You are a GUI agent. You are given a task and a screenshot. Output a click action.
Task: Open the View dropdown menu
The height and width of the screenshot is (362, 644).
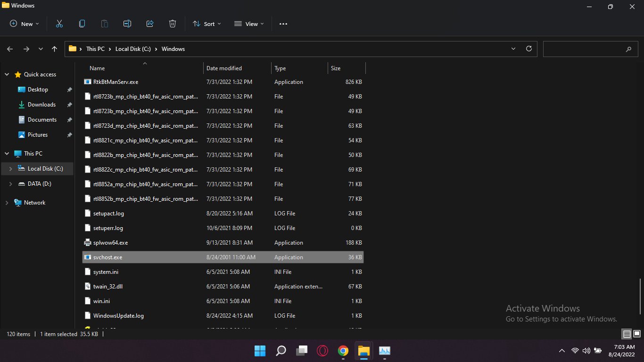[x=249, y=24]
